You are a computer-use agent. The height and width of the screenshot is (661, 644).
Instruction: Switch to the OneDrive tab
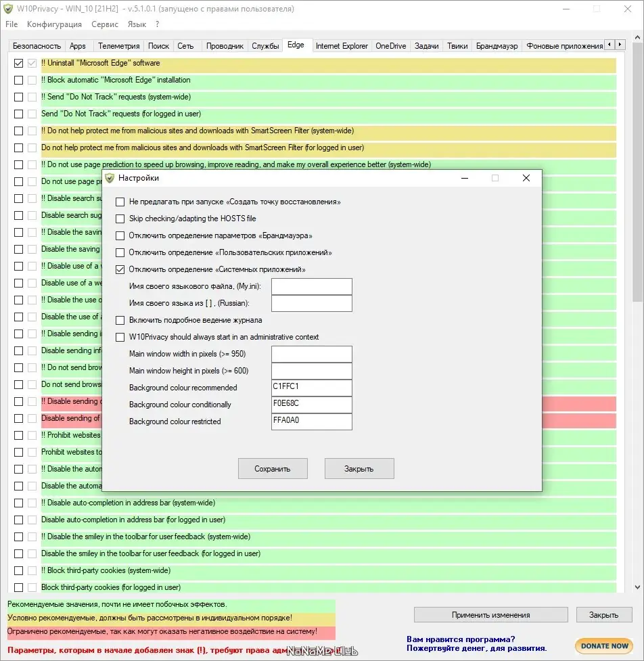tap(391, 46)
